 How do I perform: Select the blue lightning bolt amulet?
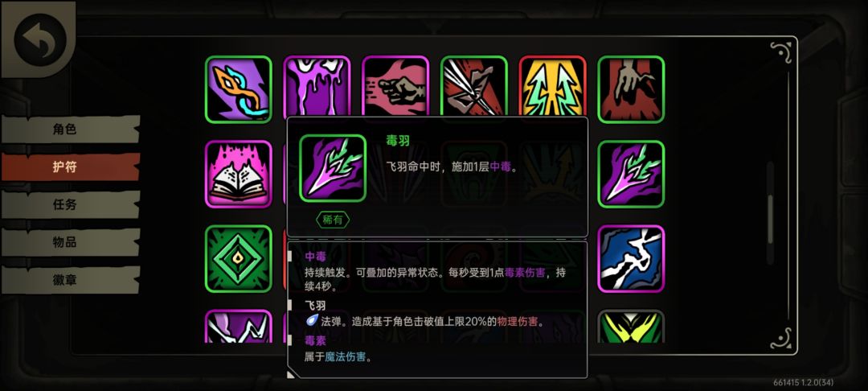pyautogui.click(x=631, y=258)
